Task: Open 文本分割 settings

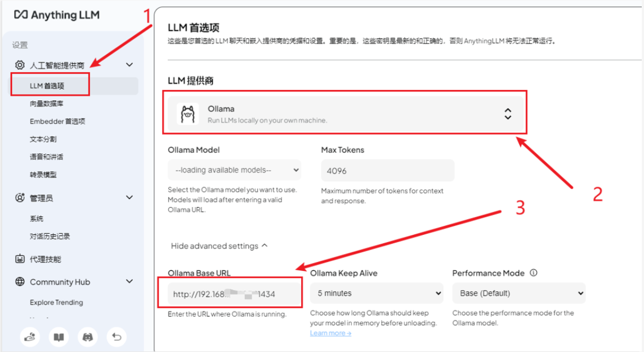Action: coord(43,139)
